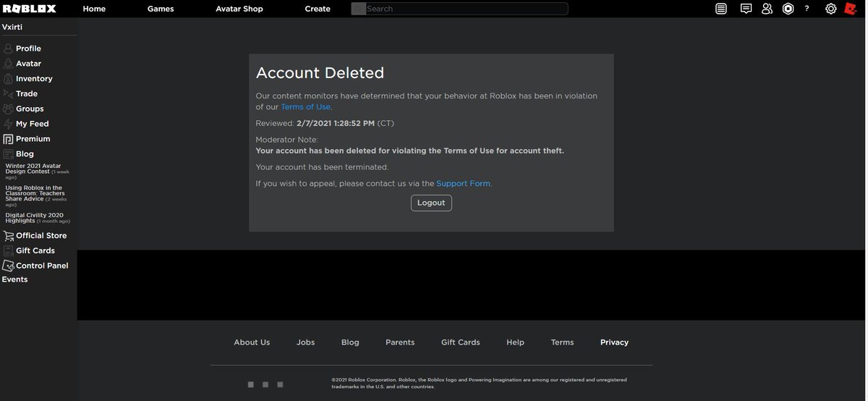Viewport: 868px width, 401px height.
Task: Open the Inventory sidebar link
Action: 34,79
